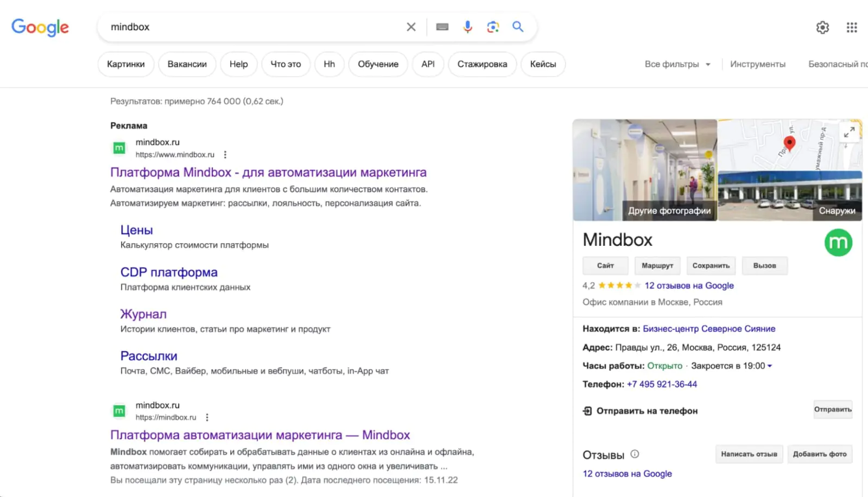Expand the Все фильтры dropdown
This screenshot has height=497, width=868.
677,64
